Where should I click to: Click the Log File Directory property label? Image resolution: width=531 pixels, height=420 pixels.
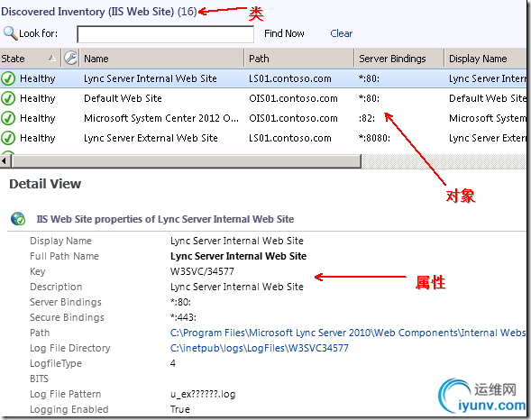[x=70, y=348]
